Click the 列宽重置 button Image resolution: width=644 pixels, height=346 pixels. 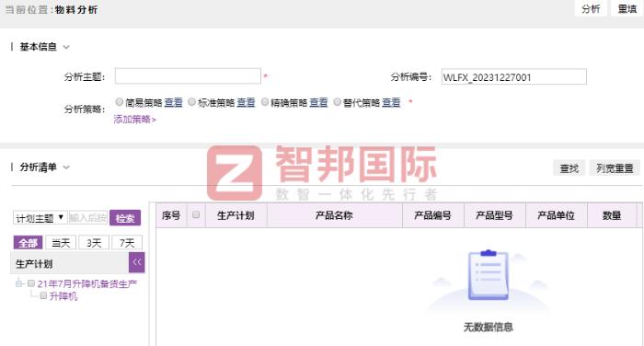click(615, 168)
